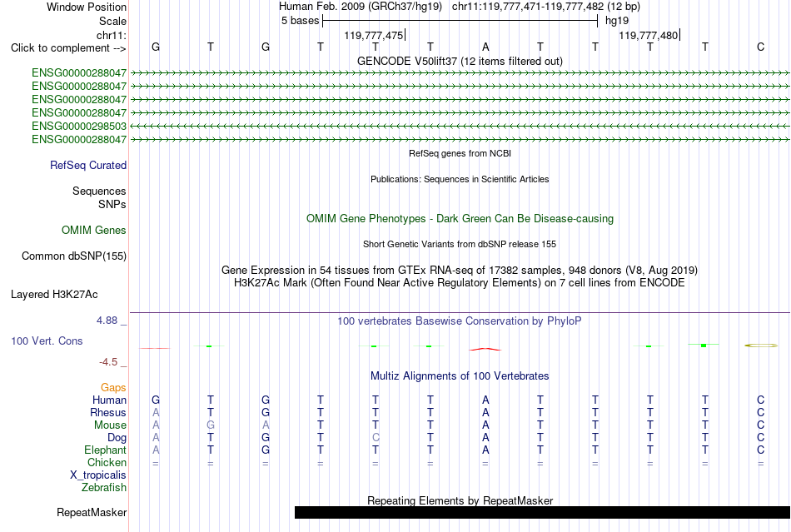
Task: Click the chr11:119,777,471-119,777,482 (12 bp) position text
Action: point(546,7)
